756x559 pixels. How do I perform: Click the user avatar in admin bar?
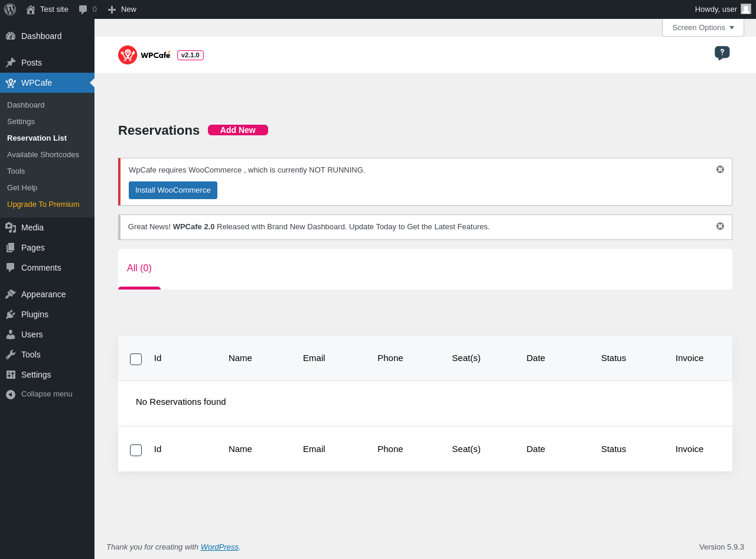(746, 9)
